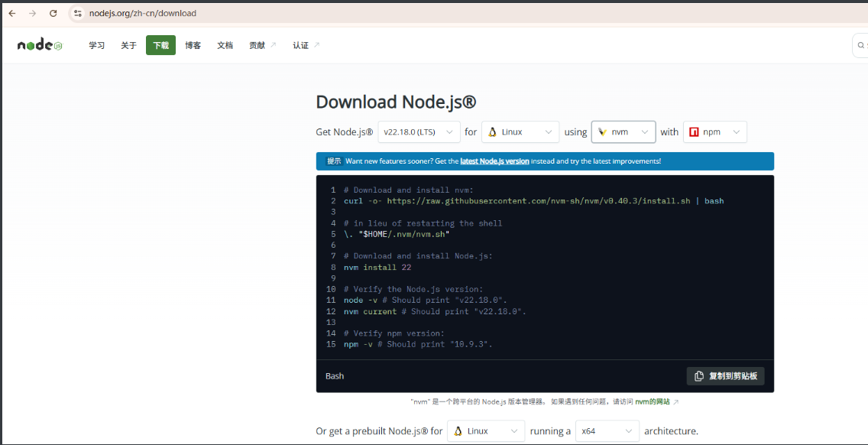Open the 认证 nav link
Viewport: 868px width, 445px height.
click(306, 45)
